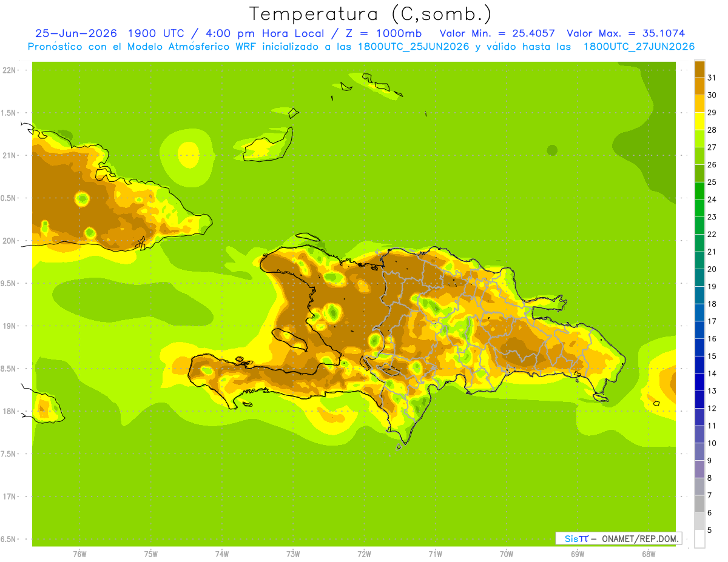Click the '19N' latitude label

click(x=8, y=326)
